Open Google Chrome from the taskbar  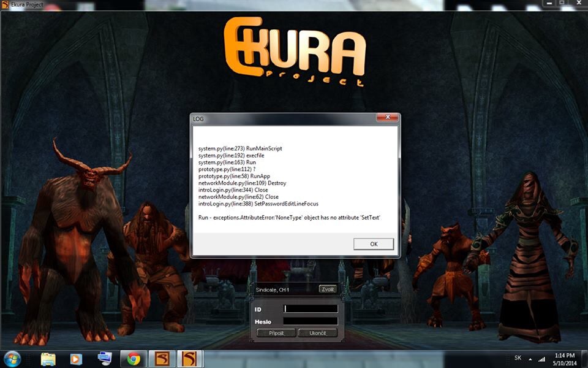(134, 358)
